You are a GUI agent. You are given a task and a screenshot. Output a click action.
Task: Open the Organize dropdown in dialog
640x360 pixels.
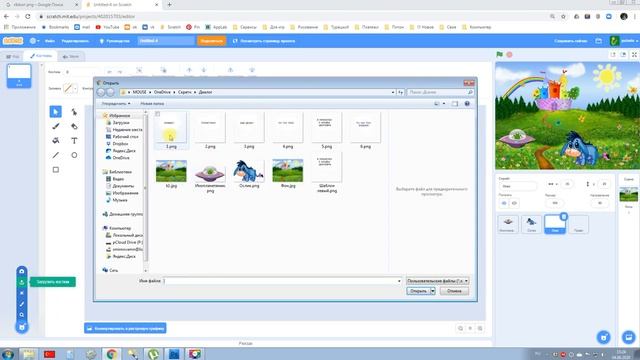tap(116, 104)
